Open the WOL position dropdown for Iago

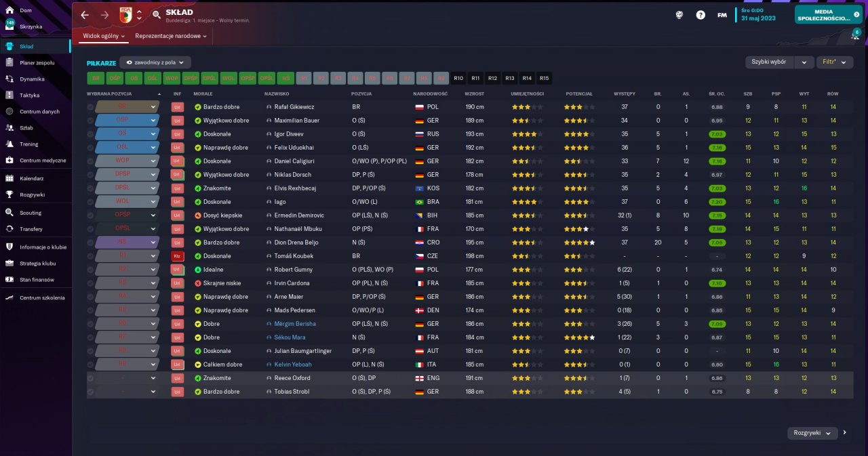127,202
